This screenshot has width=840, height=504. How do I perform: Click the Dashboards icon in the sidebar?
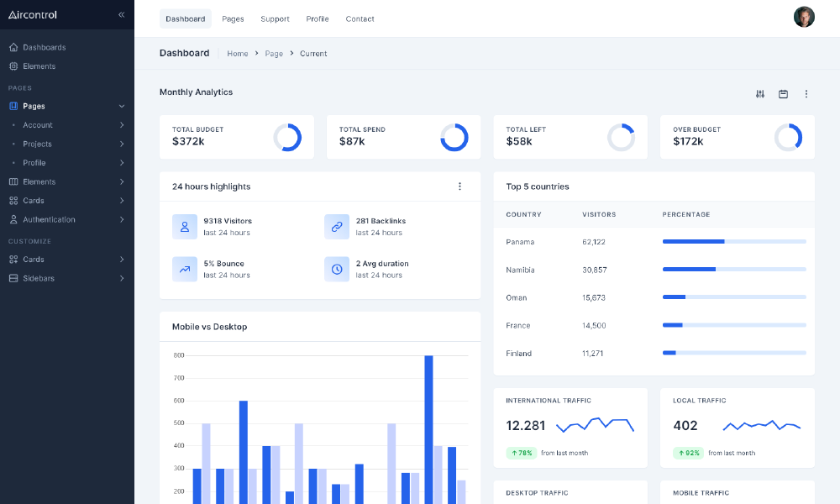(x=12, y=47)
